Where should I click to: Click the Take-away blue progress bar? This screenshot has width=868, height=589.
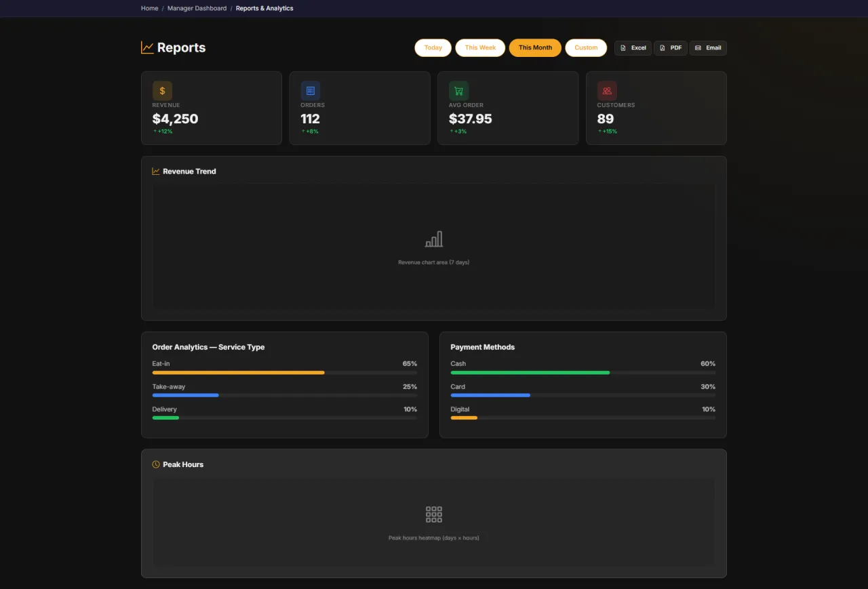pos(186,395)
